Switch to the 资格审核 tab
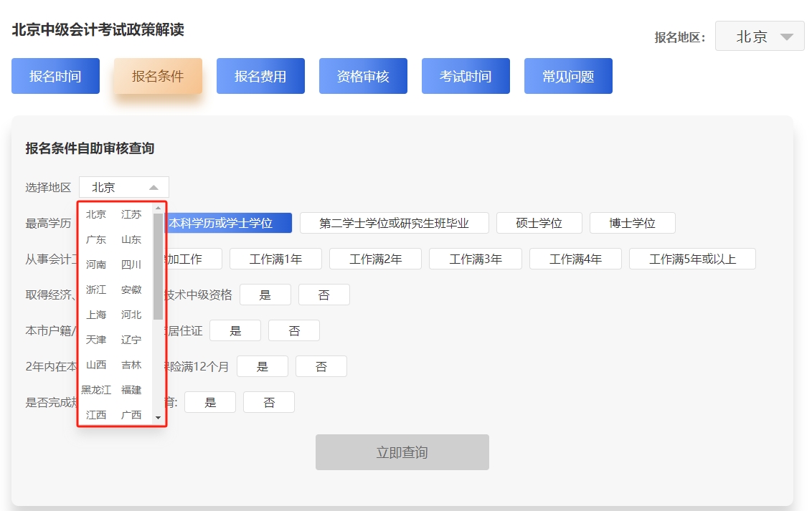The width and height of the screenshot is (812, 511). tap(363, 75)
